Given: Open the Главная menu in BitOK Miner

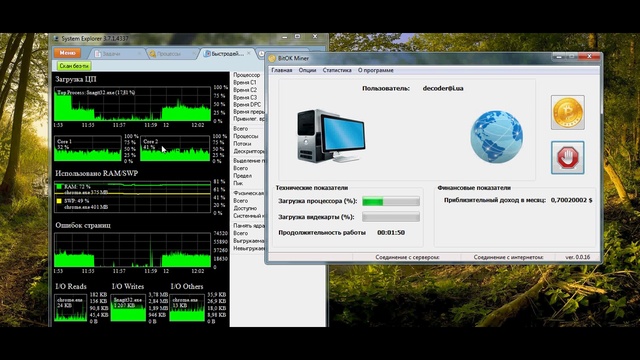Looking at the screenshot, I should (282, 70).
